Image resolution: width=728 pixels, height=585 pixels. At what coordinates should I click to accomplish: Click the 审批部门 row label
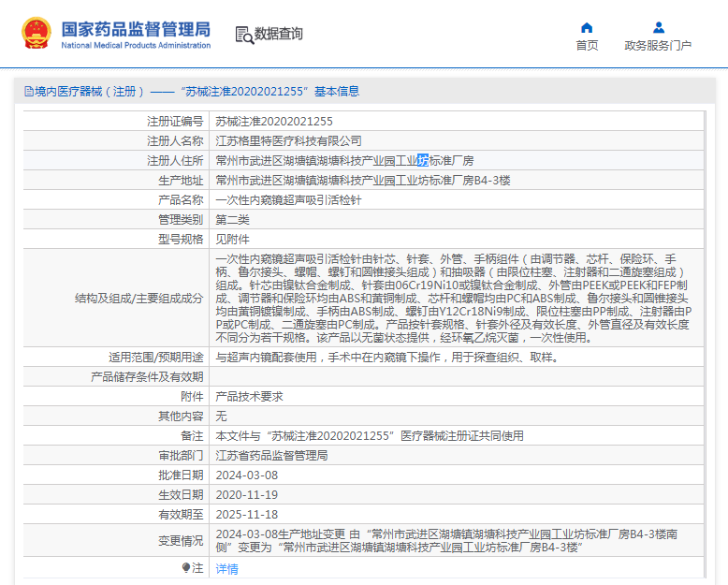181,456
